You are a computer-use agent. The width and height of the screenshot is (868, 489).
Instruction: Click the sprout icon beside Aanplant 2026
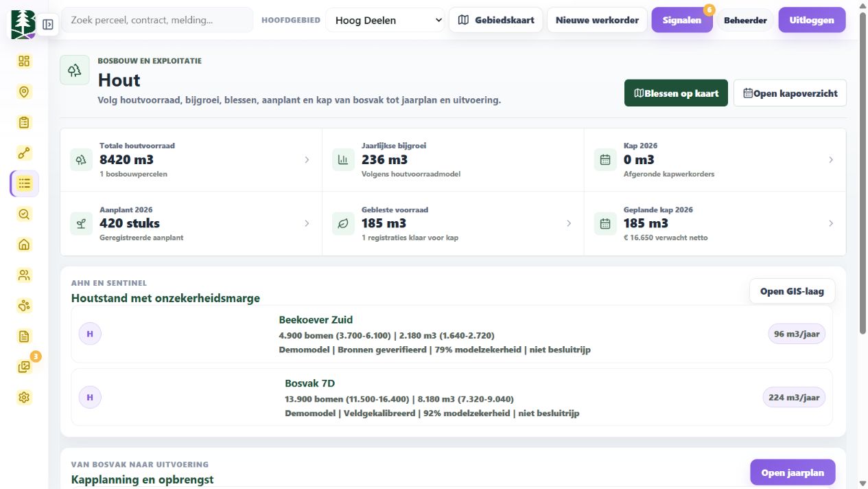81,224
